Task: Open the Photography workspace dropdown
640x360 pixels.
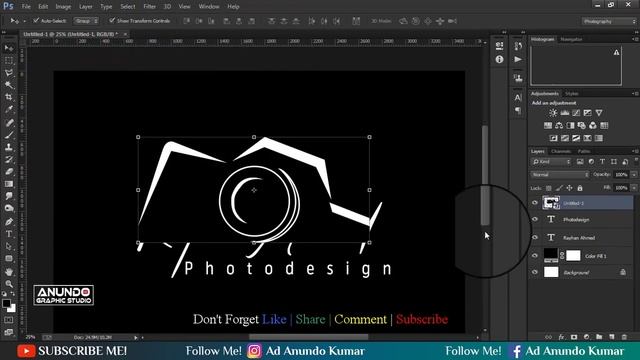Action: pyautogui.click(x=609, y=21)
